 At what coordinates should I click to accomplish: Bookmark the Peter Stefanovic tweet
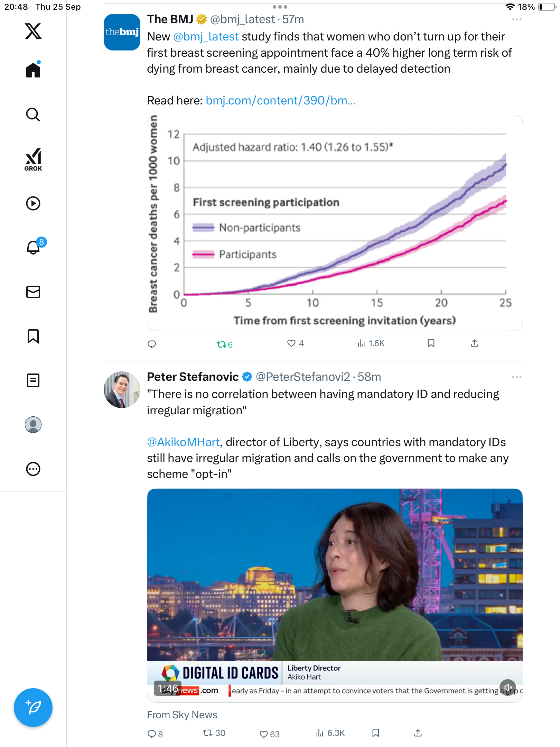[376, 733]
